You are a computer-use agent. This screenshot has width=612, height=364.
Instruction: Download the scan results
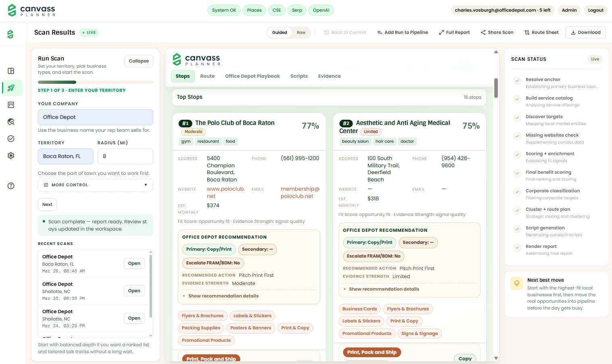point(585,32)
